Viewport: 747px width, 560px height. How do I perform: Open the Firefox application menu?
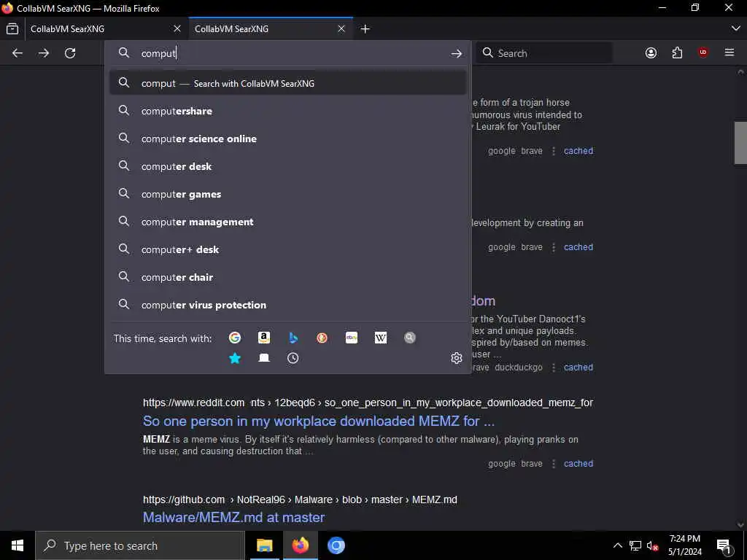pyautogui.click(x=729, y=52)
